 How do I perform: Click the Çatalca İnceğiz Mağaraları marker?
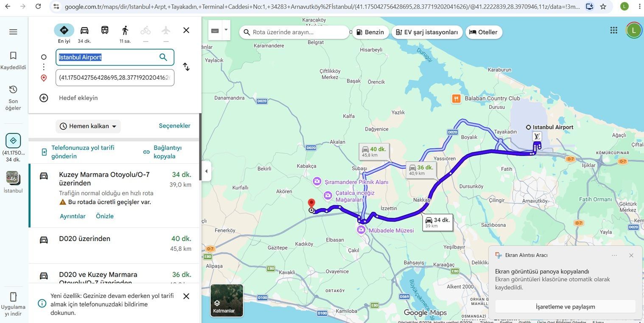[x=328, y=195]
